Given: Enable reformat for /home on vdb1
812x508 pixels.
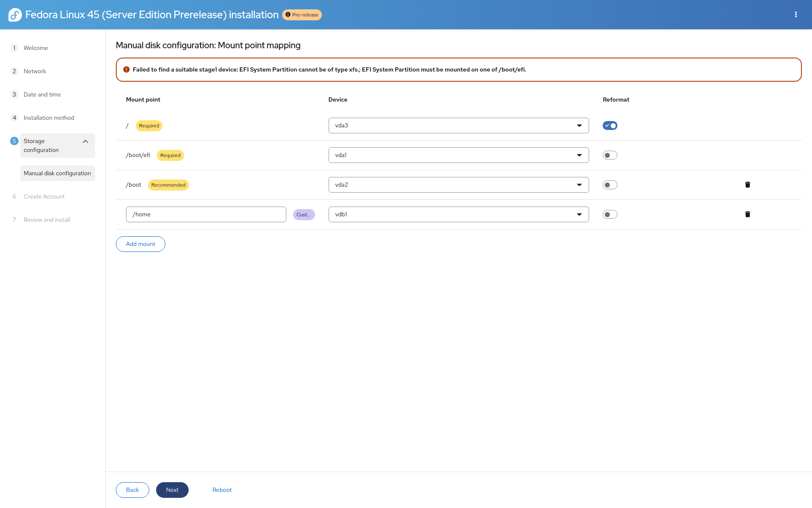Looking at the screenshot, I should [610, 214].
